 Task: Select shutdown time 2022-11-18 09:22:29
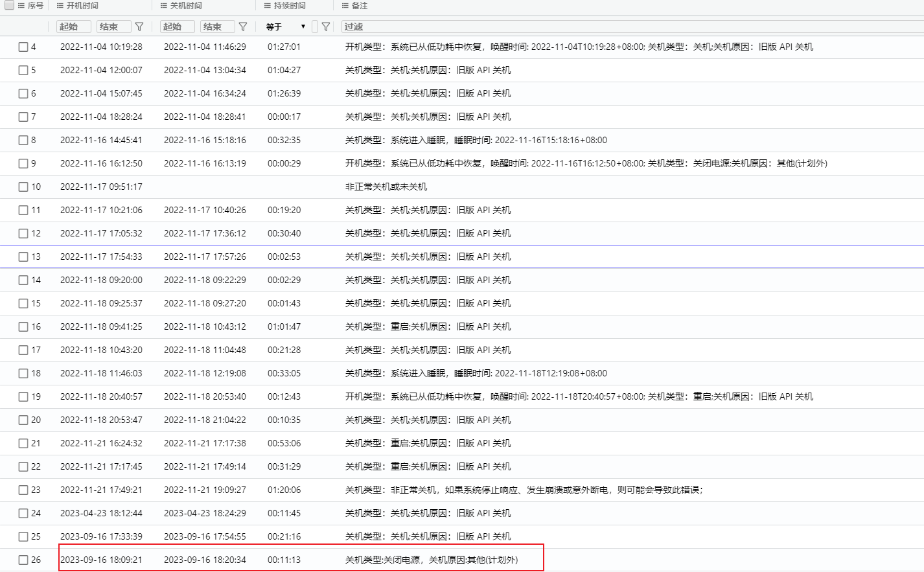click(205, 280)
